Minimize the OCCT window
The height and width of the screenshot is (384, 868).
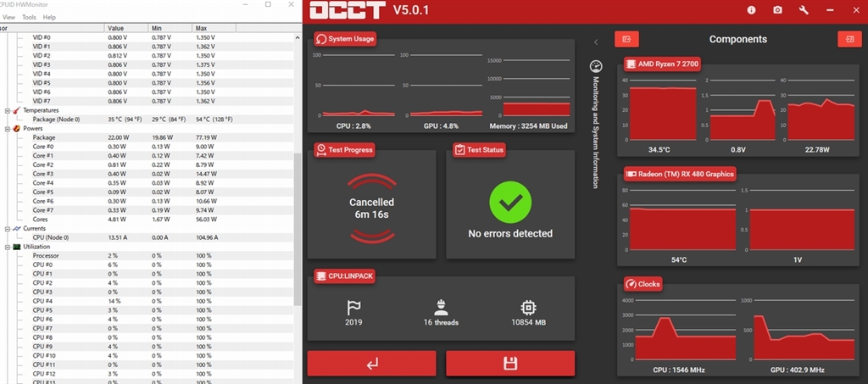(830, 10)
